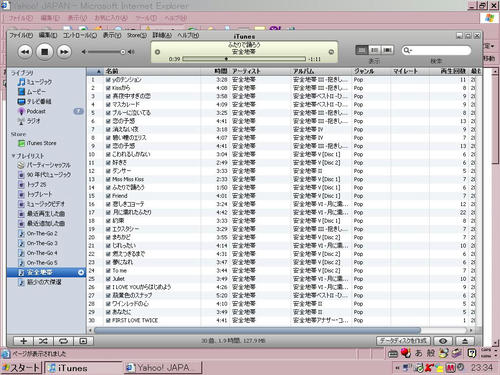This screenshot has height=375, width=500.
Task: Collapse the プレイリスト section triangle
Action: 13,156
